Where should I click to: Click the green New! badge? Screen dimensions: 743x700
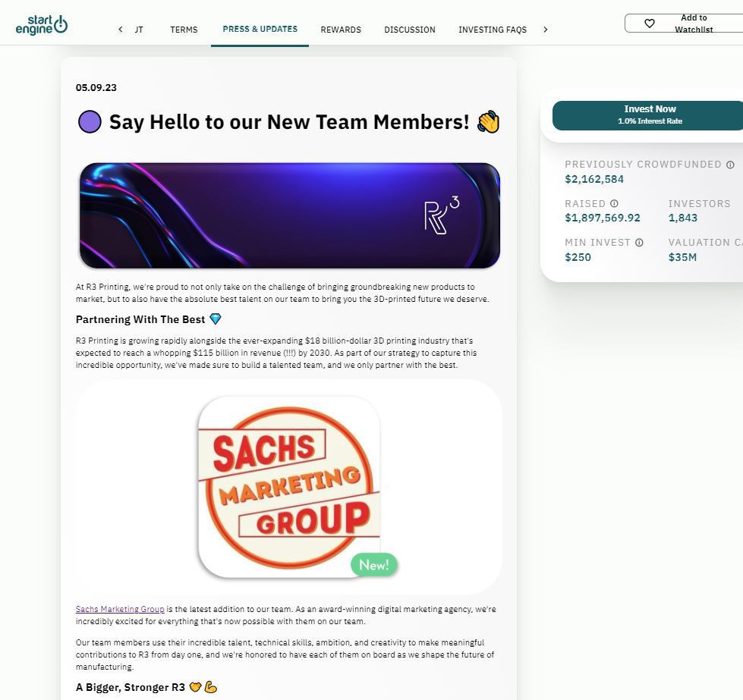point(374,564)
